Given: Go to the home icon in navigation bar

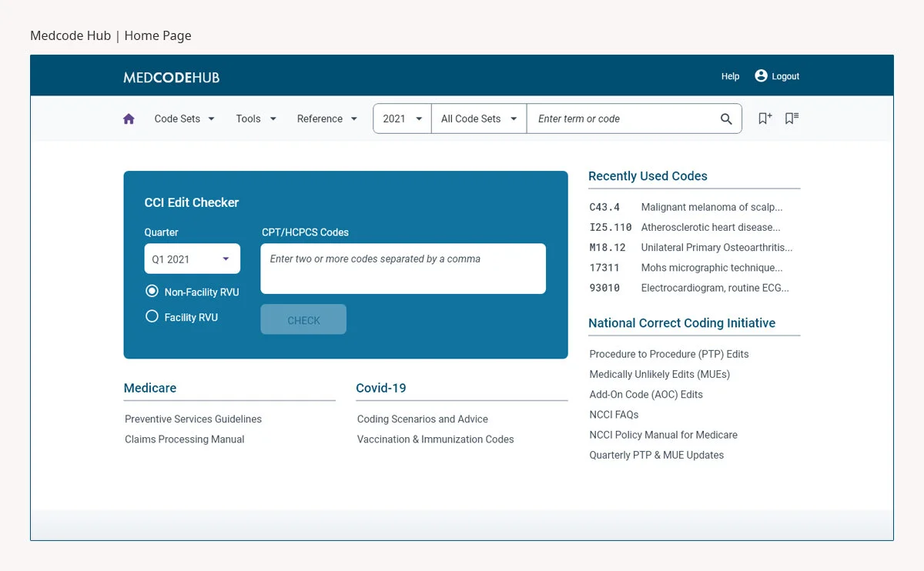Looking at the screenshot, I should [x=129, y=119].
